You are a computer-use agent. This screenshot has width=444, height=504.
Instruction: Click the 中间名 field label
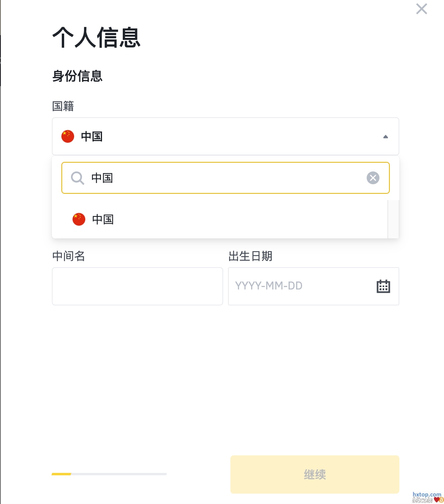coord(69,256)
